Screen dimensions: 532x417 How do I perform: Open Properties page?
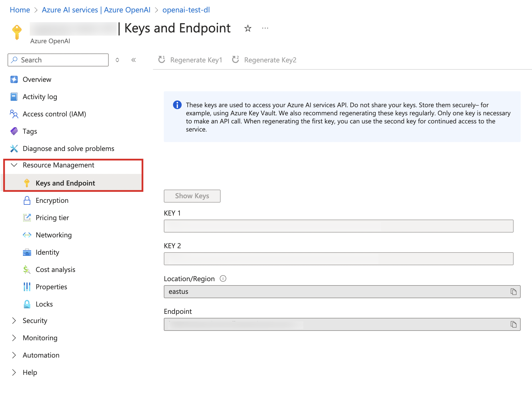click(51, 287)
